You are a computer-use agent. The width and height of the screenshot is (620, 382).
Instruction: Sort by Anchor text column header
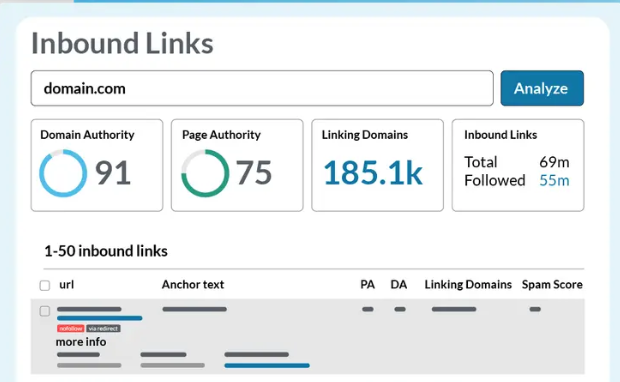[193, 284]
